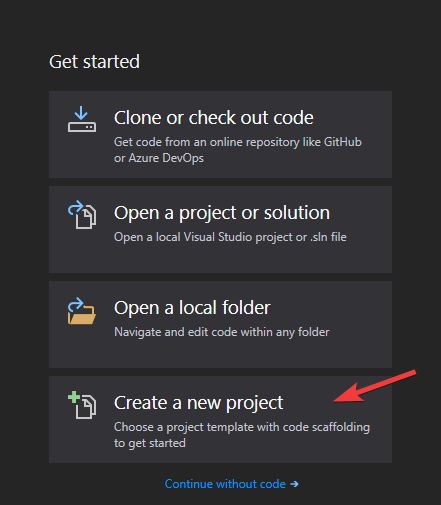This screenshot has width=441, height=505.
Task: Click the arrow icon beside Continue without code
Action: [294, 484]
